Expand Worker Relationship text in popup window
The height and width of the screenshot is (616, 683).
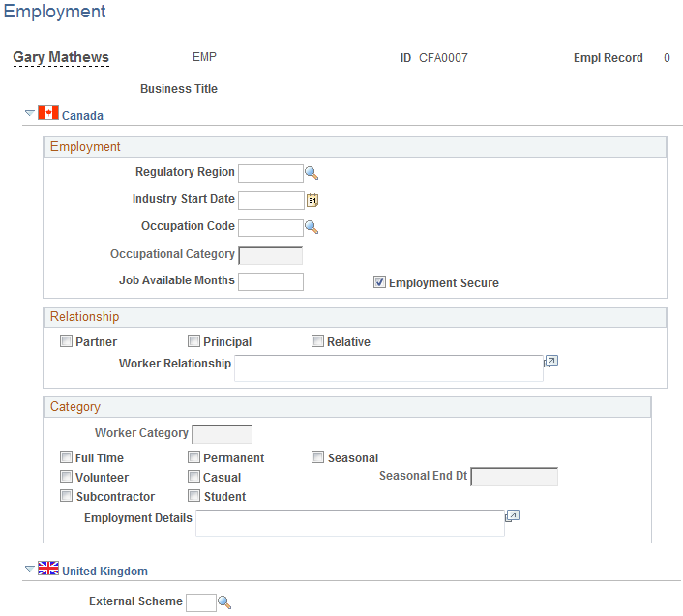coord(551,362)
